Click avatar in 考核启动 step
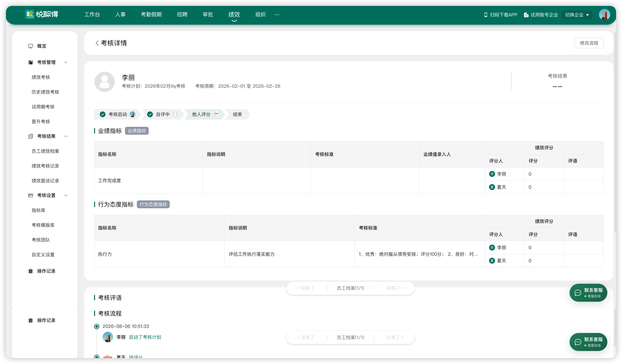The height and width of the screenshot is (364, 622). (x=133, y=114)
